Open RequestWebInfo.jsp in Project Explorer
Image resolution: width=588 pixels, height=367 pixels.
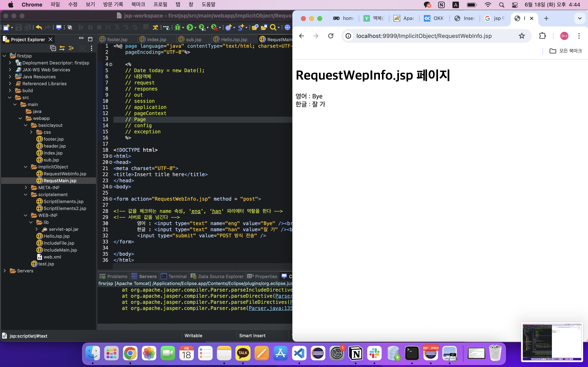[65, 174]
